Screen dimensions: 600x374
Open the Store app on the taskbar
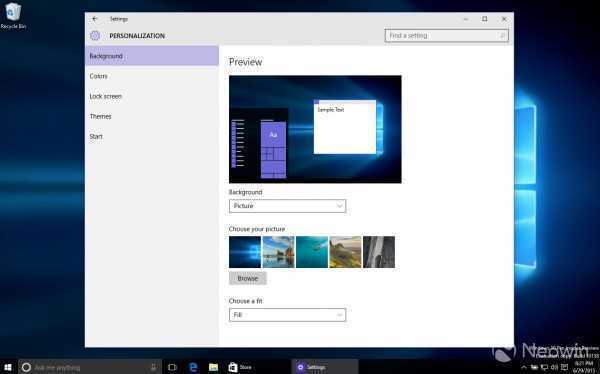pos(240,367)
